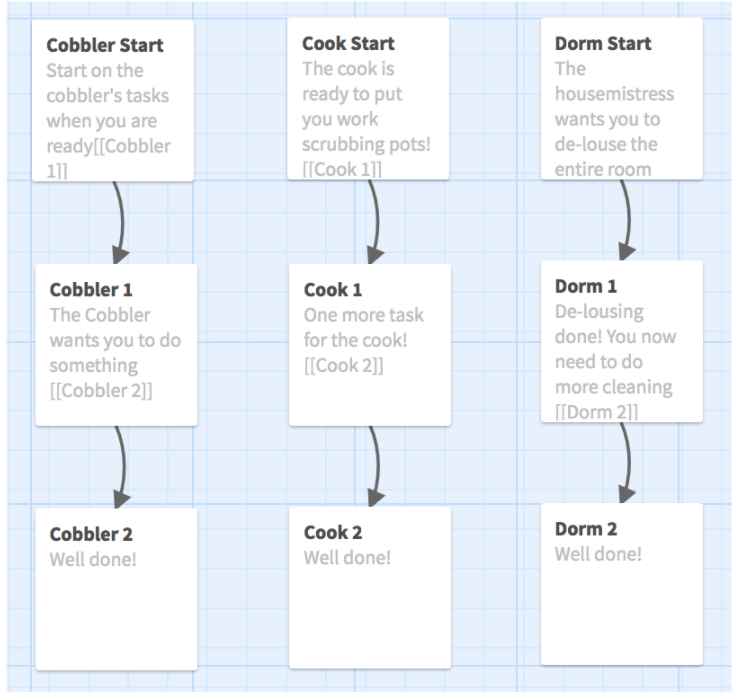Click "Well done!" text in Dorm 2
Image resolution: width=732 pixels, height=696 pixels.
[598, 554]
